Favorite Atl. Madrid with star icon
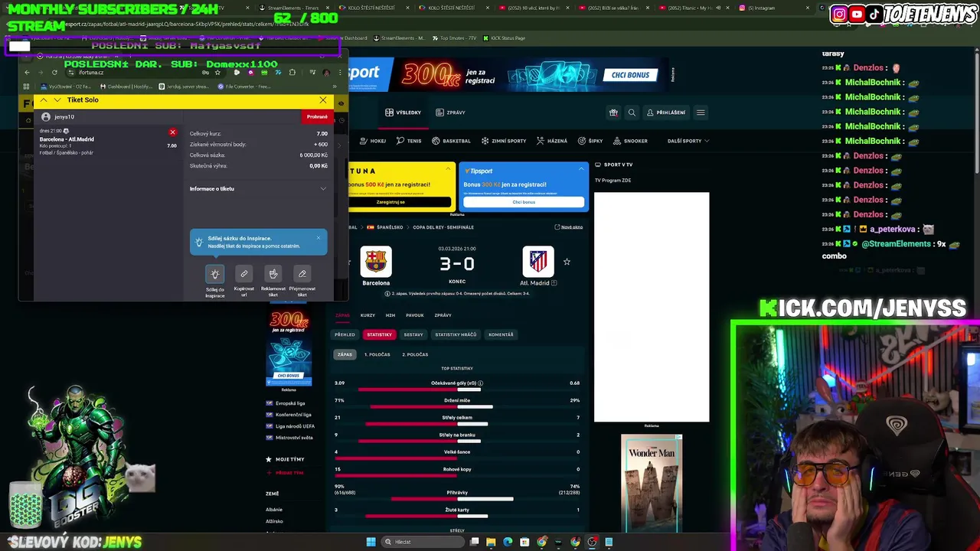Image resolution: width=980 pixels, height=551 pixels. click(x=567, y=262)
